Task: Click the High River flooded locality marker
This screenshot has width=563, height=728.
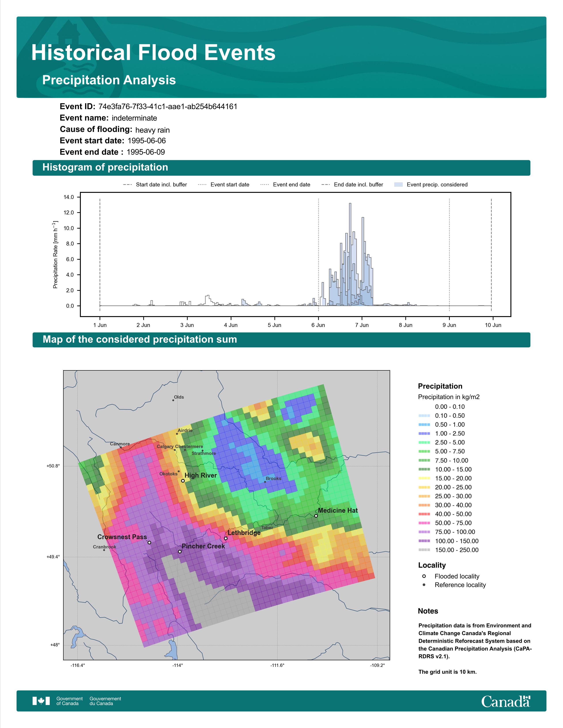Action: [x=183, y=481]
